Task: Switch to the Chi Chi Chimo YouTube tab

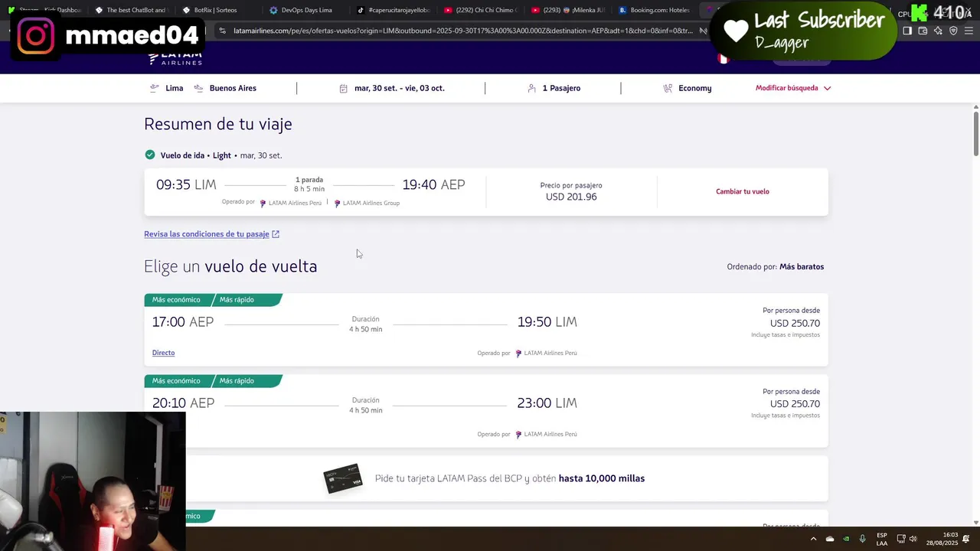Action: coord(481,10)
